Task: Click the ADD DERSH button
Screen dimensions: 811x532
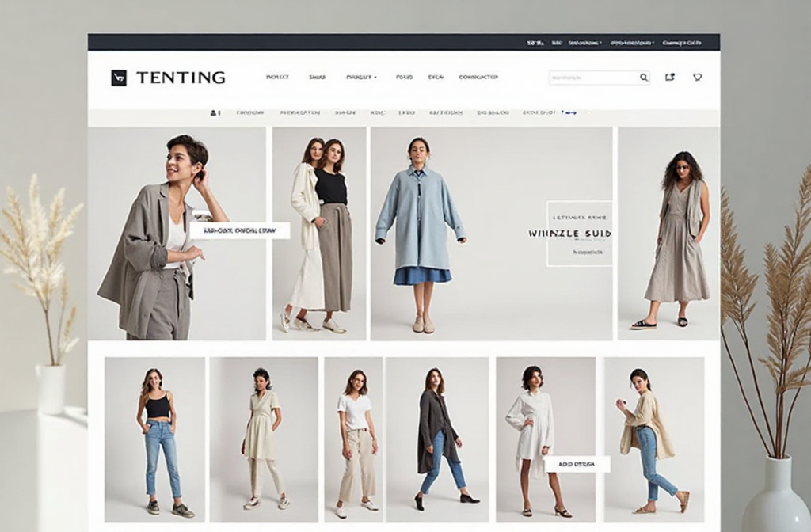Action: click(x=577, y=464)
